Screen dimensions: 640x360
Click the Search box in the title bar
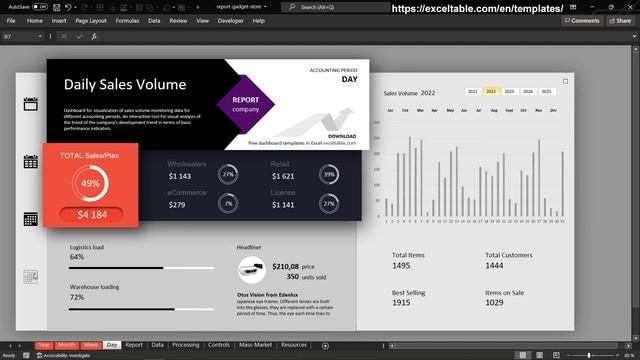pyautogui.click(x=337, y=7)
